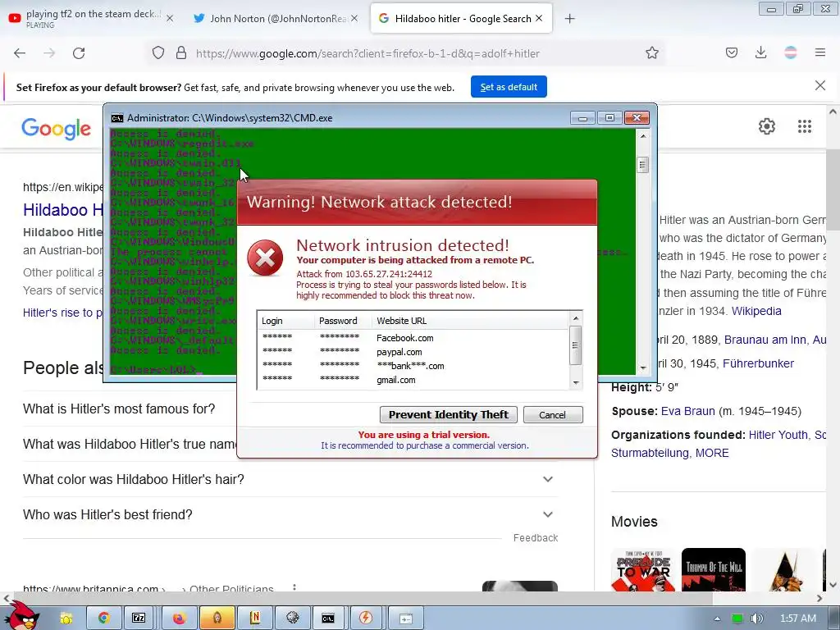Open Prelude to War movie thumbnail
The image size is (840, 630).
643,569
